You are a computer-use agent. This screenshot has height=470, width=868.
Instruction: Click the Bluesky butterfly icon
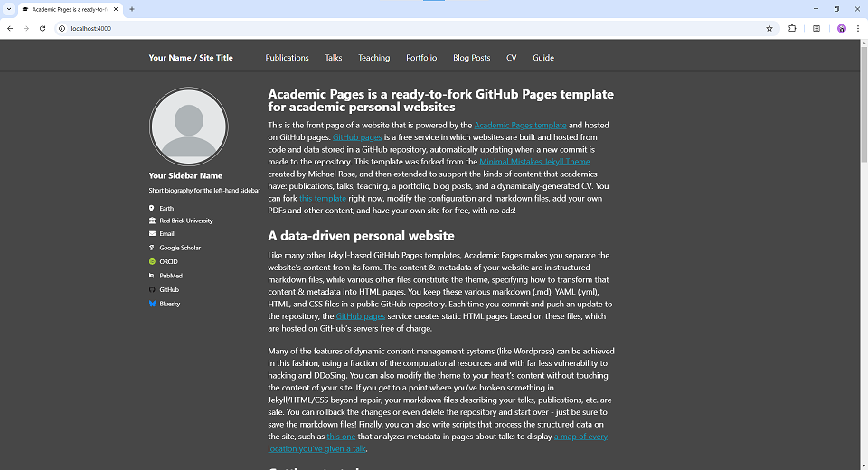(x=152, y=304)
